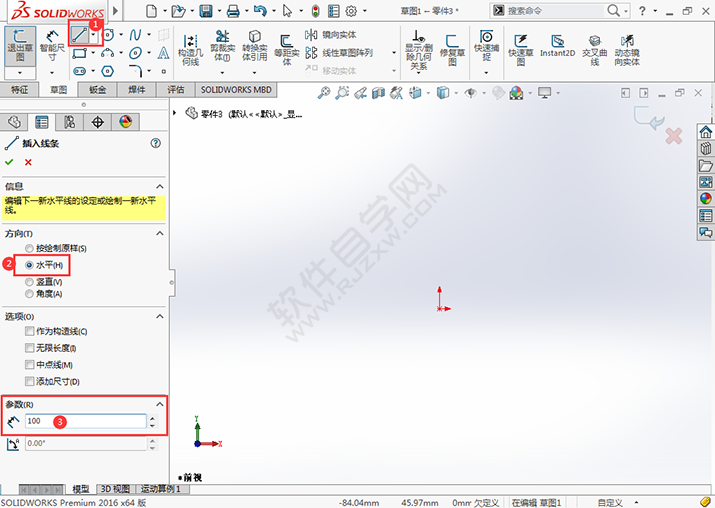Select the Spline sketch tool
715x508 pixels.
coord(135,35)
